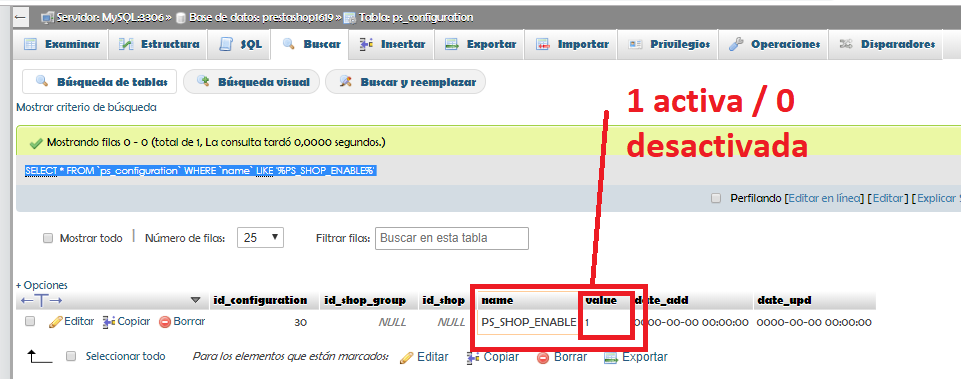The width and height of the screenshot is (961, 379).
Task: Click bottom Editar for marked rows
Action: tap(424, 357)
